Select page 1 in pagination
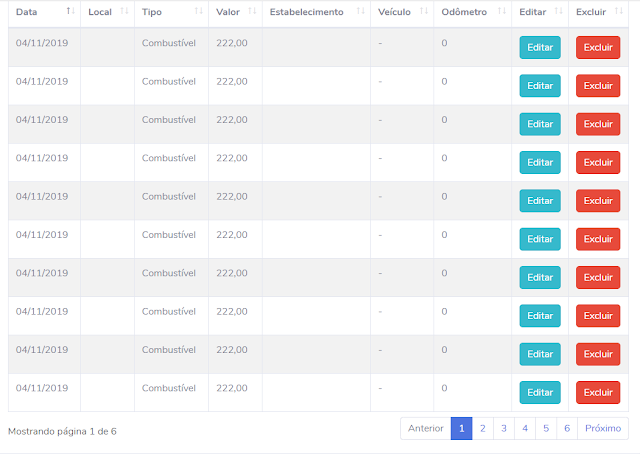 click(x=462, y=428)
